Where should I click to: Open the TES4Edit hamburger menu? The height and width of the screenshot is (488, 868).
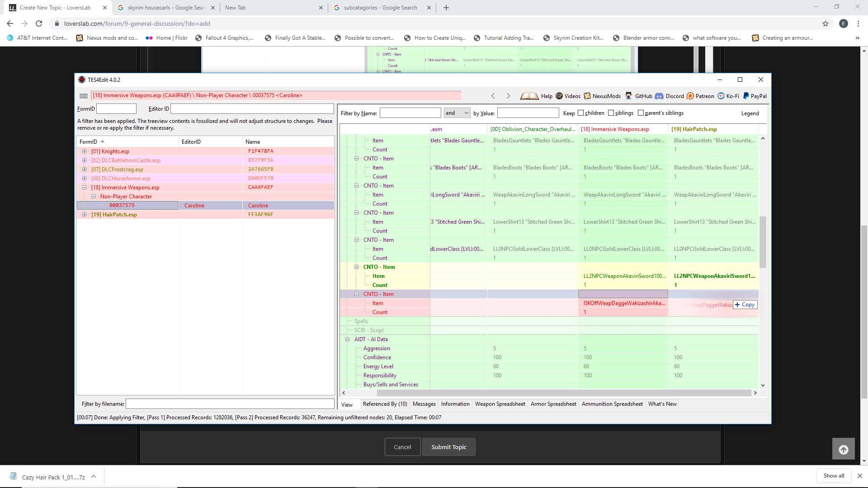84,96
